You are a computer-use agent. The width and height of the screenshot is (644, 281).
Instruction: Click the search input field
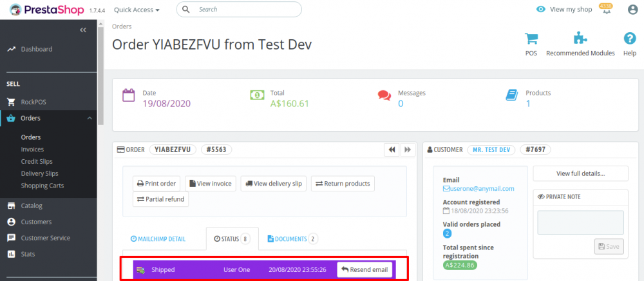[245, 10]
